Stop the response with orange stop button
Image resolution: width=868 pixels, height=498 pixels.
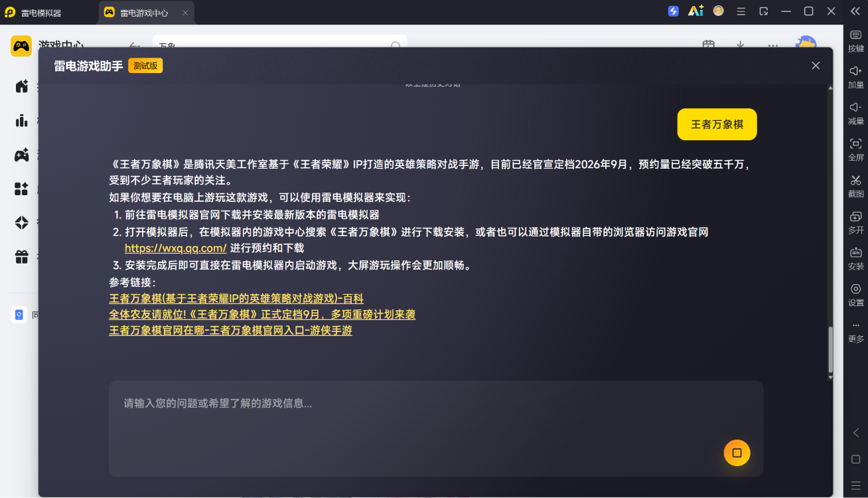[x=737, y=453]
